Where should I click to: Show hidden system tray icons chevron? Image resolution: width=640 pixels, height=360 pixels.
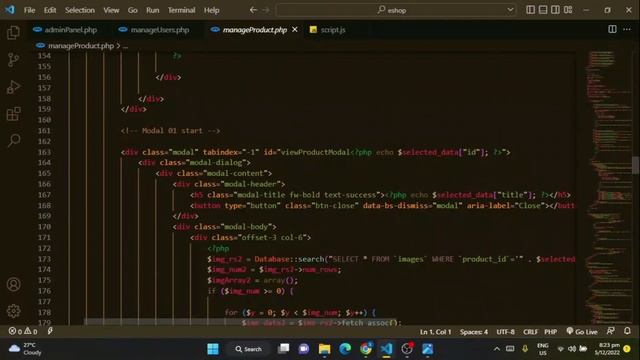click(x=497, y=349)
